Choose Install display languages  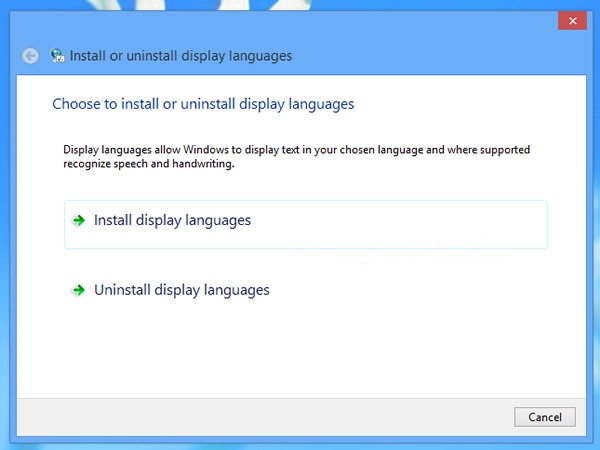tap(172, 220)
